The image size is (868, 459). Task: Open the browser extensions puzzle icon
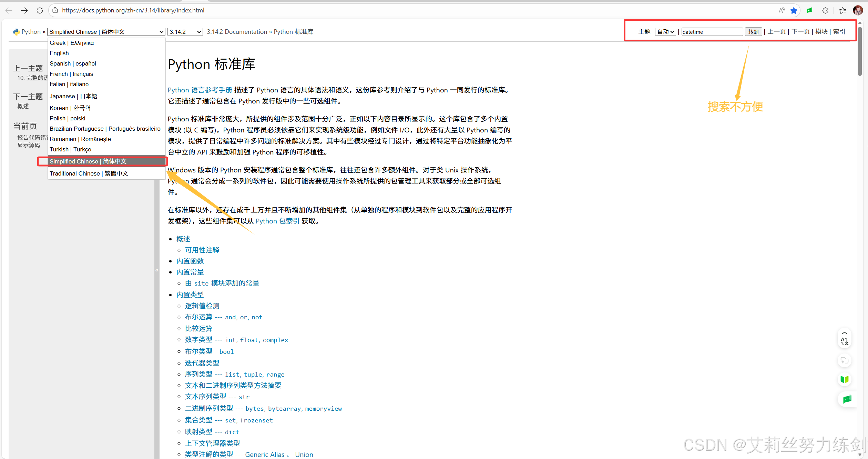(x=825, y=10)
